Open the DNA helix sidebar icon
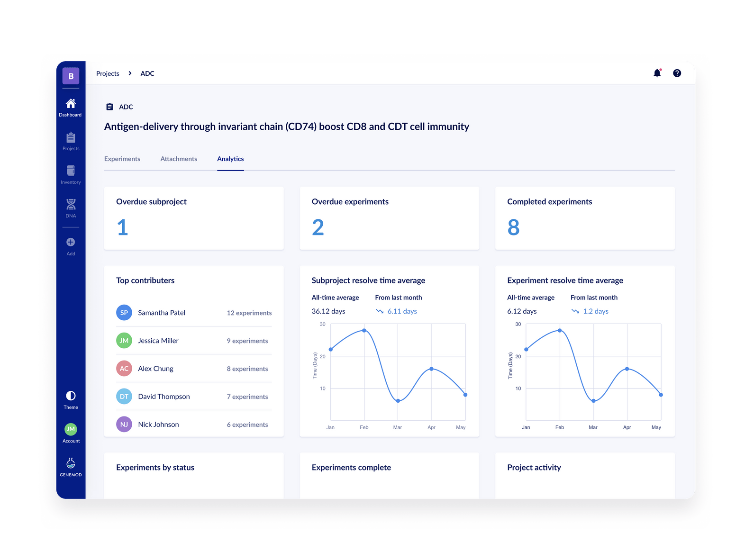This screenshot has height=560, width=745. pos(71,204)
